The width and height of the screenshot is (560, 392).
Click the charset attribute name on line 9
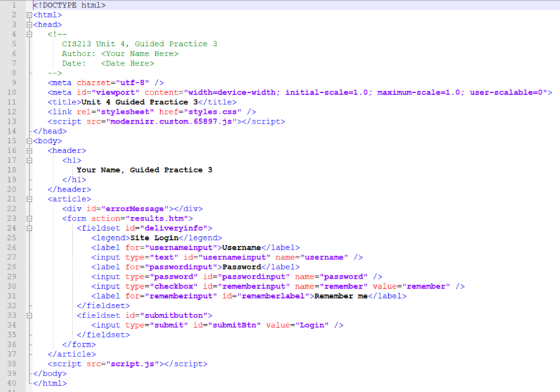(94, 83)
